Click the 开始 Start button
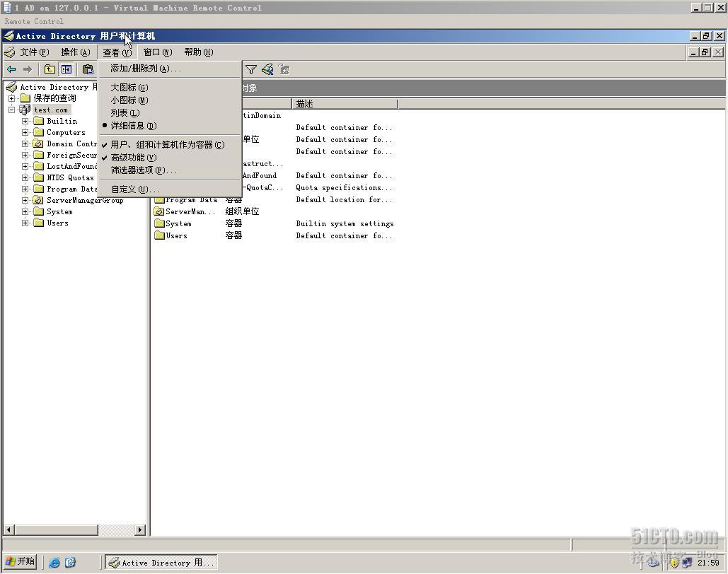The image size is (728, 574). click(20, 562)
